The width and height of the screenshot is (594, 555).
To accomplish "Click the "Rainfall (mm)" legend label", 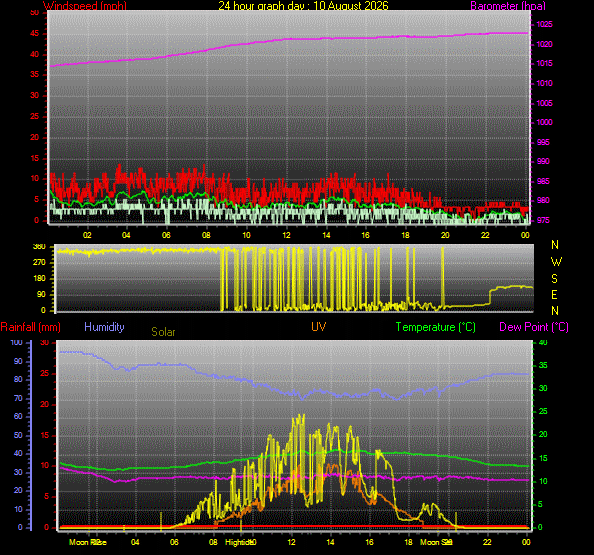I will (x=31, y=327).
